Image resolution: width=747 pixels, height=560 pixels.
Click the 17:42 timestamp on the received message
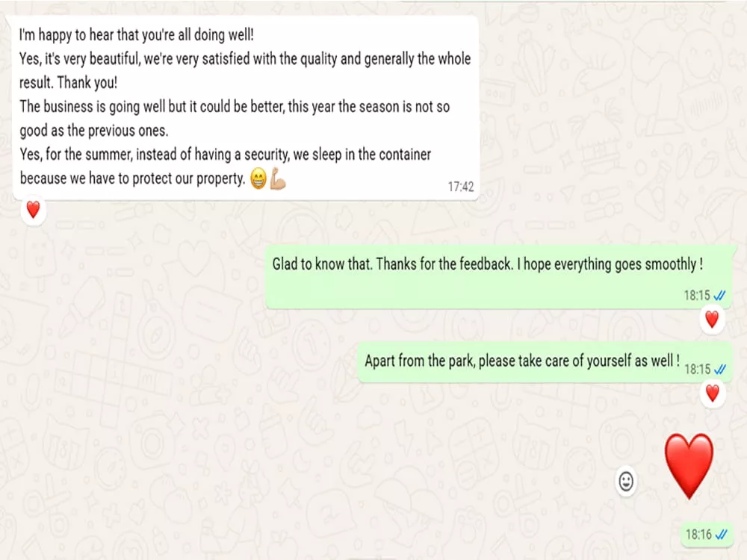[x=461, y=187]
